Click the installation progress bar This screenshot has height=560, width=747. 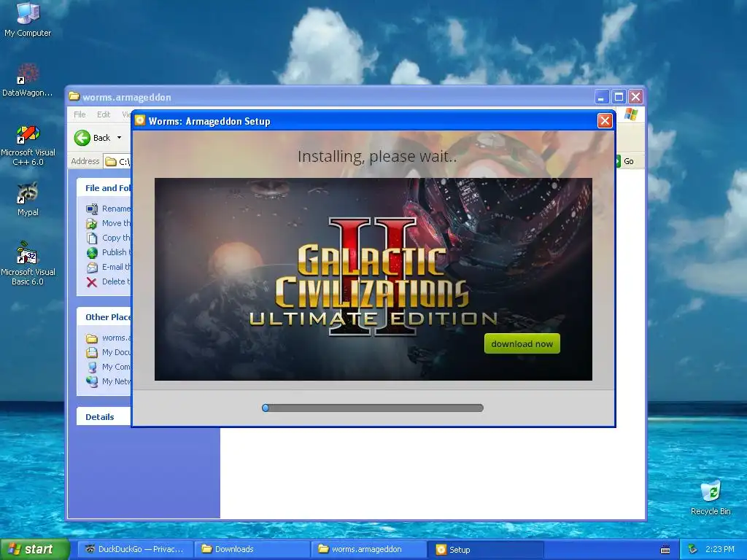tap(373, 408)
